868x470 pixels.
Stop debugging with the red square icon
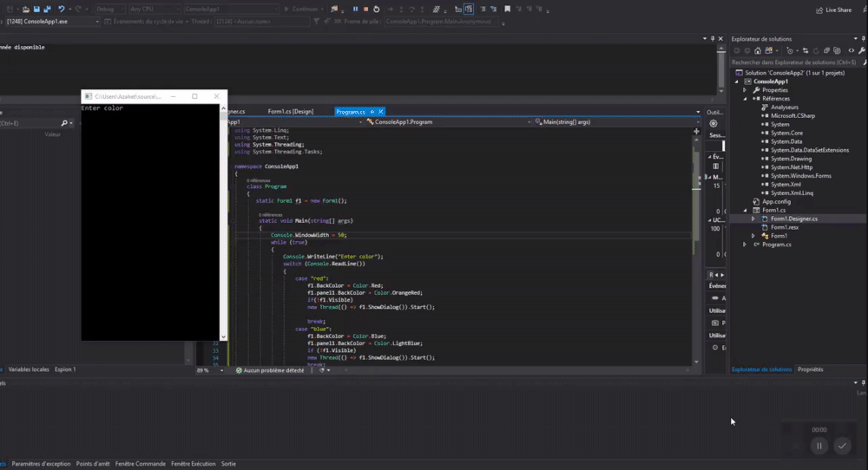point(365,9)
